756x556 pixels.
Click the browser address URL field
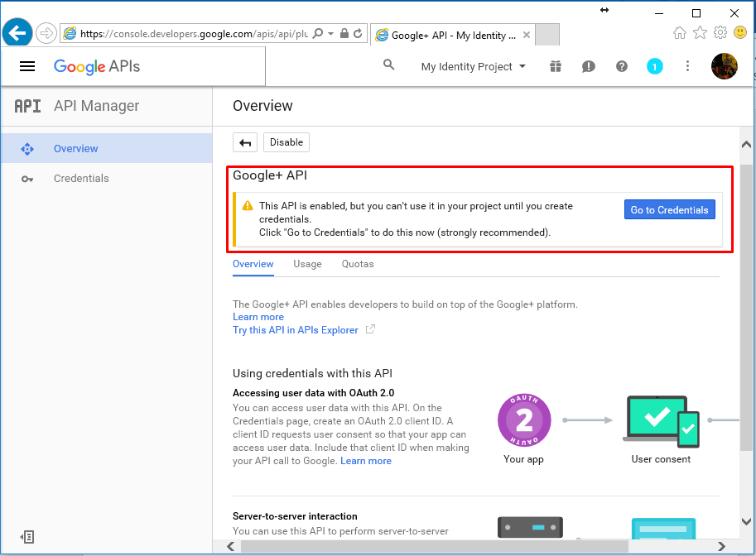(x=194, y=34)
